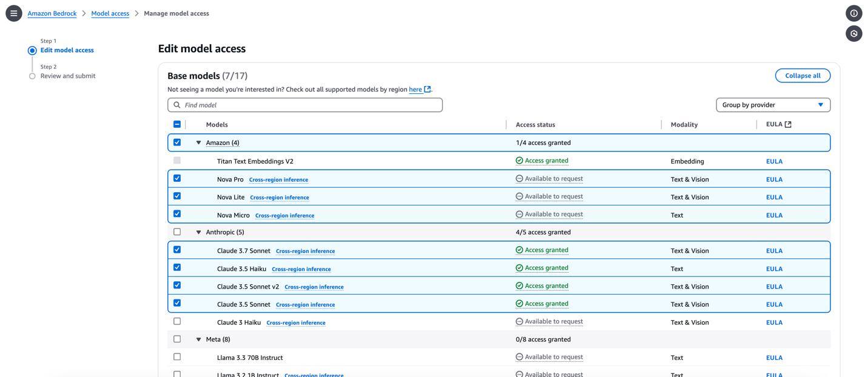Open EULA link for Claude 3 Haiku
The image size is (868, 377).
pos(774,322)
